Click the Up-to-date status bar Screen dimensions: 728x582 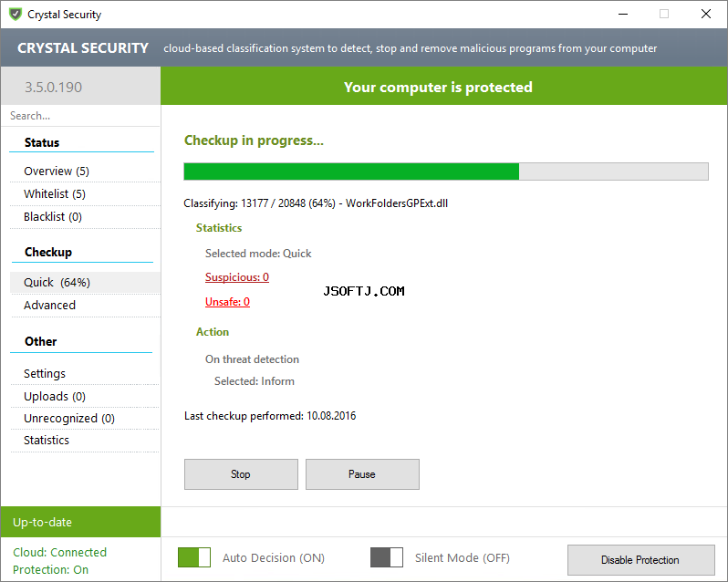pos(81,522)
